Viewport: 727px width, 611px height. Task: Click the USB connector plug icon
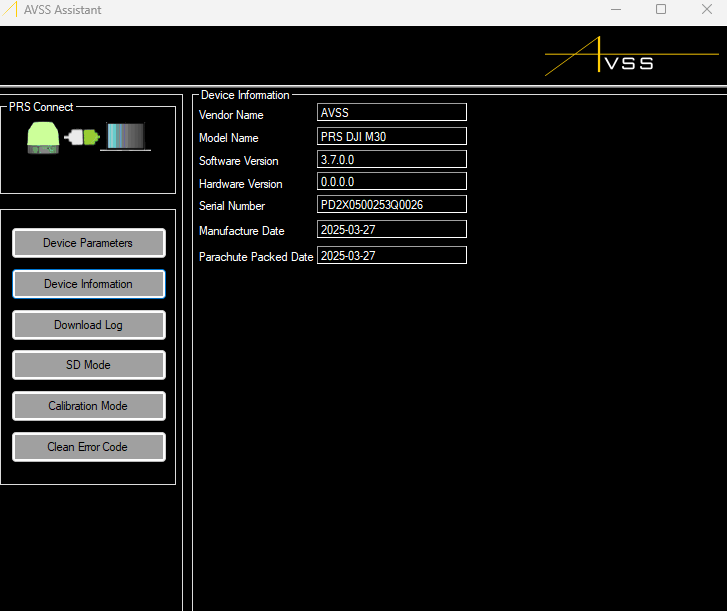tap(82, 137)
